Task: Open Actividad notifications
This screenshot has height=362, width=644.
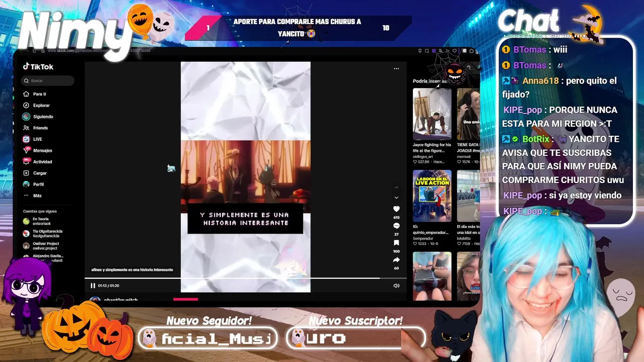Action: [37, 162]
